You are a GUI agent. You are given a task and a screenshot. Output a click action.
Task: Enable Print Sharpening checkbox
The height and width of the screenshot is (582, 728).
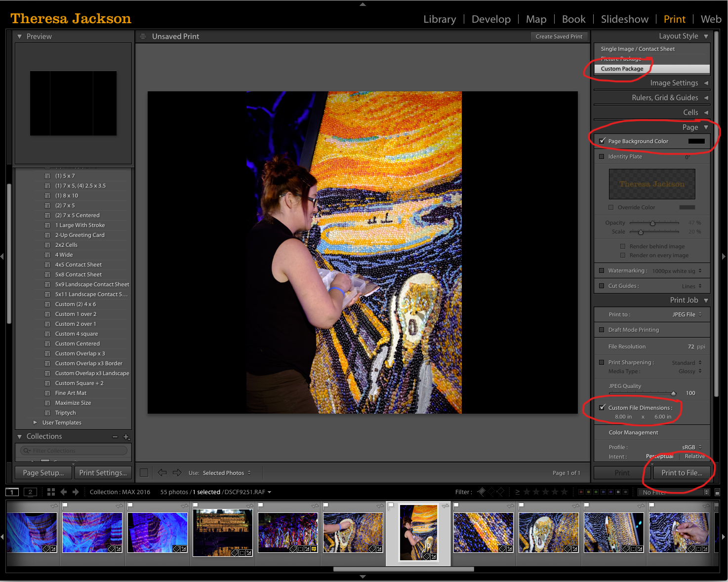[x=602, y=362]
